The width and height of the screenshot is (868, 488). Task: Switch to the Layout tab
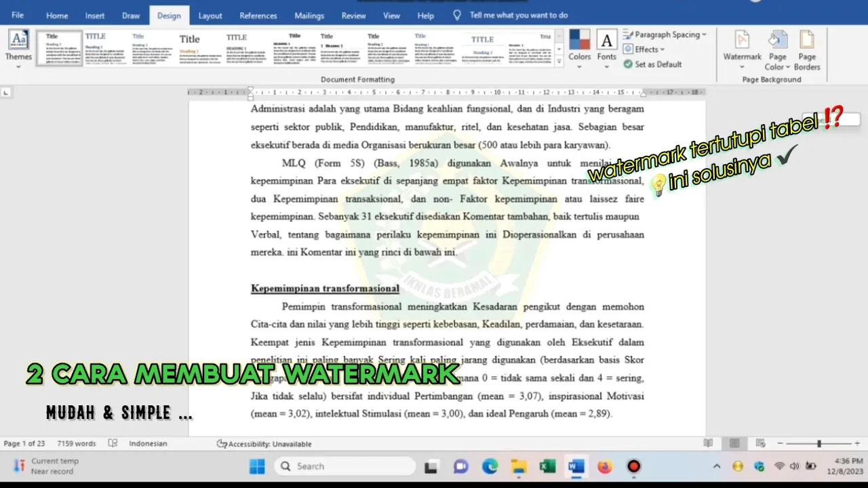210,16
